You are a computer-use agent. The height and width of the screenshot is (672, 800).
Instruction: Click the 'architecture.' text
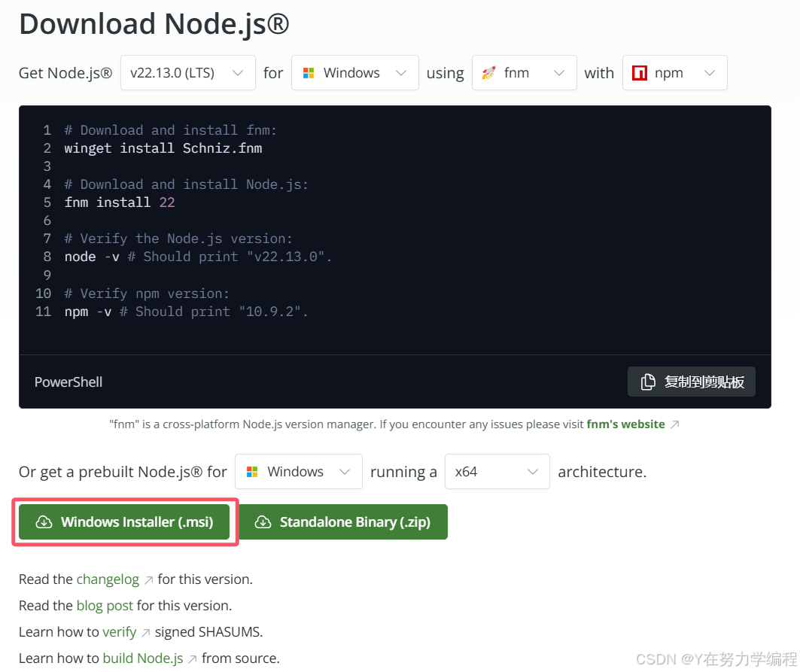pos(602,472)
